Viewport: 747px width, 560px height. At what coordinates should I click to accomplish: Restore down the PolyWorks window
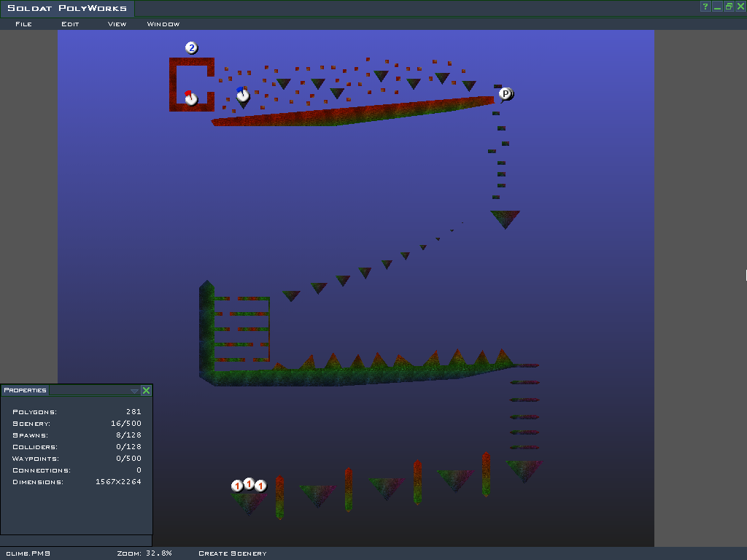click(729, 7)
